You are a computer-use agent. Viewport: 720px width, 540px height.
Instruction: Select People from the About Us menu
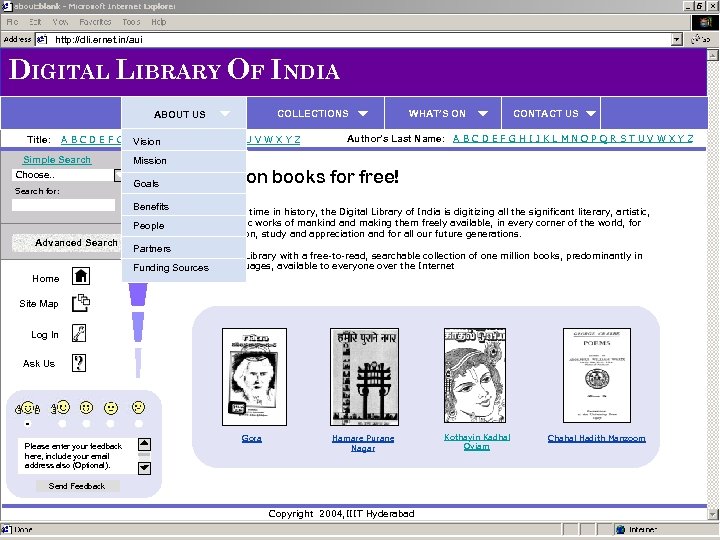click(x=184, y=225)
